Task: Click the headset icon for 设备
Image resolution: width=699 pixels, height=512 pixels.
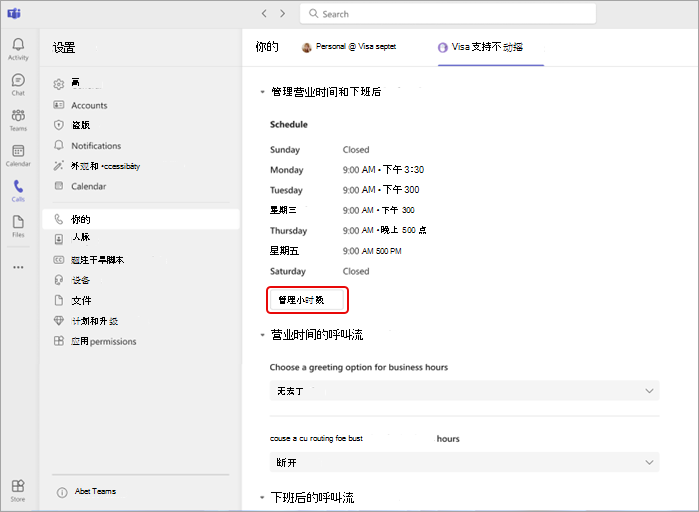Action: [x=59, y=280]
